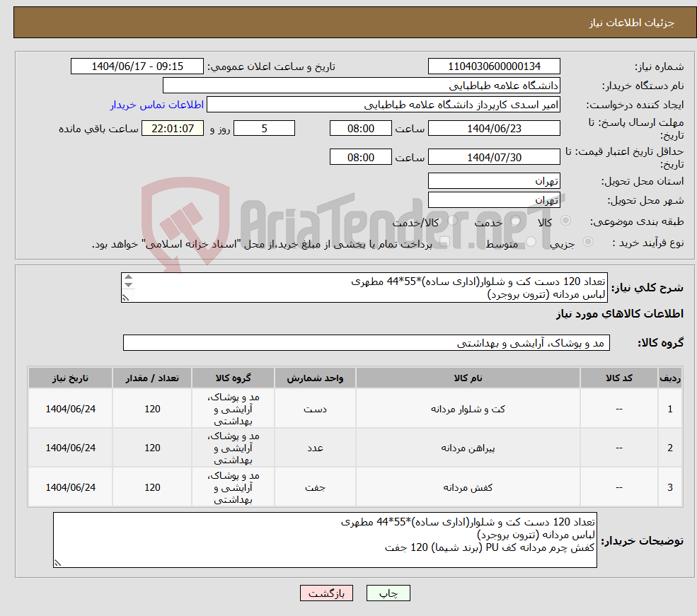The width and height of the screenshot is (697, 616).
Task: Click the resize grip of the شرح کلی نیاز textarea
Action: (126, 298)
